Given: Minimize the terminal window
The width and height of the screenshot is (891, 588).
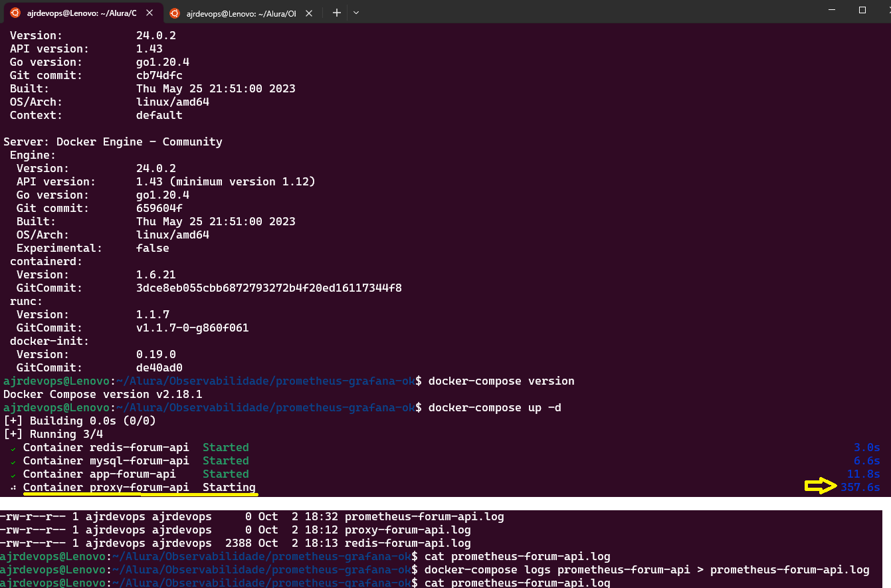Looking at the screenshot, I should pyautogui.click(x=832, y=10).
